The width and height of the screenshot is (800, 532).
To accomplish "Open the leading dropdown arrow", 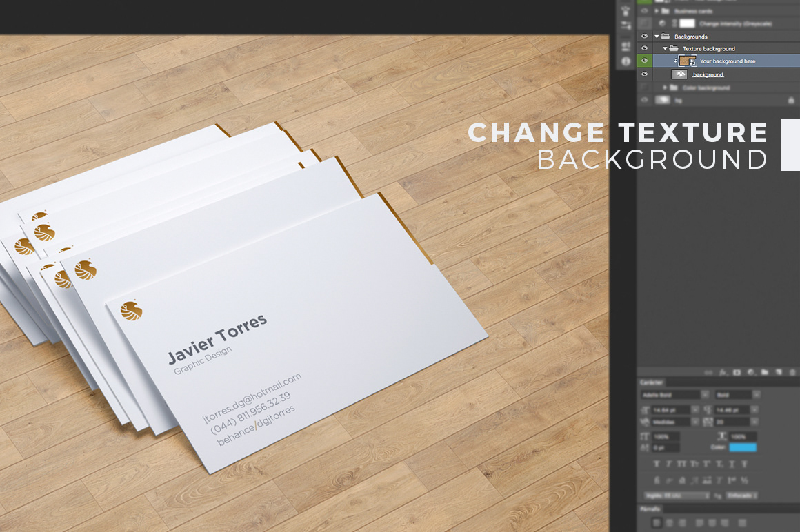I will point(754,410).
